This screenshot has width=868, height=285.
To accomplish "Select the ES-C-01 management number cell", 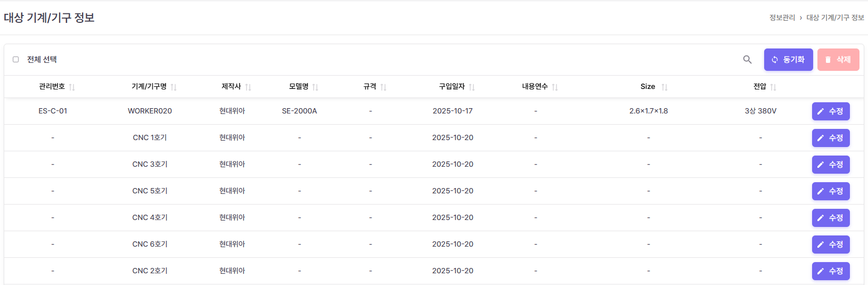I will click(53, 111).
